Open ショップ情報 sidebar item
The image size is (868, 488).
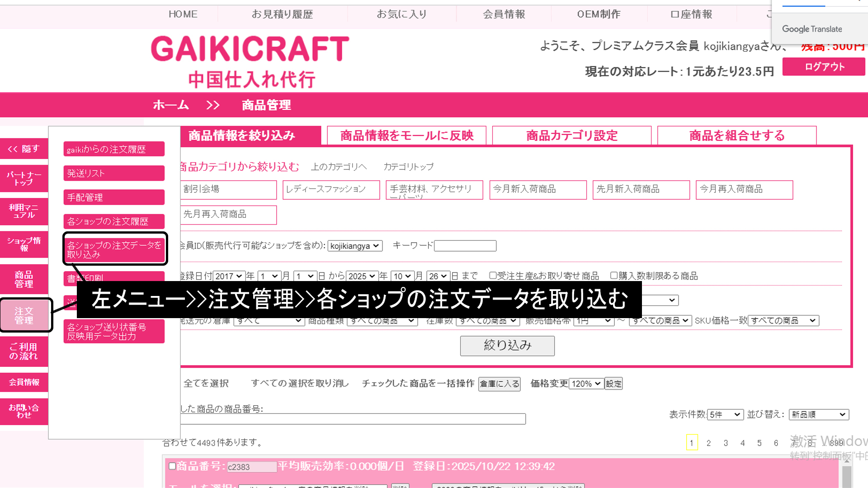[x=24, y=244]
